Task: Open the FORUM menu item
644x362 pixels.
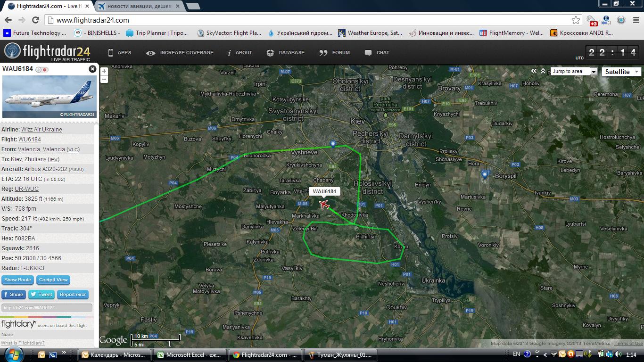Action: click(335, 53)
